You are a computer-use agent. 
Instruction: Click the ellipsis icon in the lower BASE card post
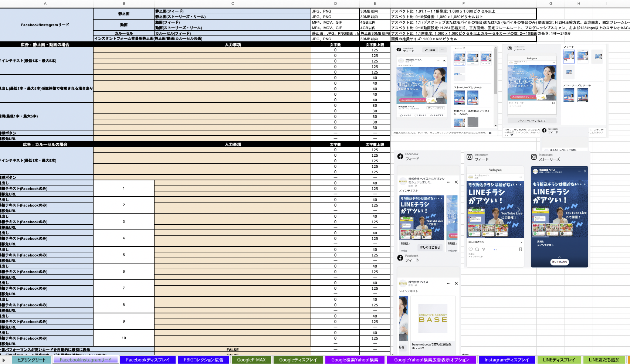pos(448,283)
